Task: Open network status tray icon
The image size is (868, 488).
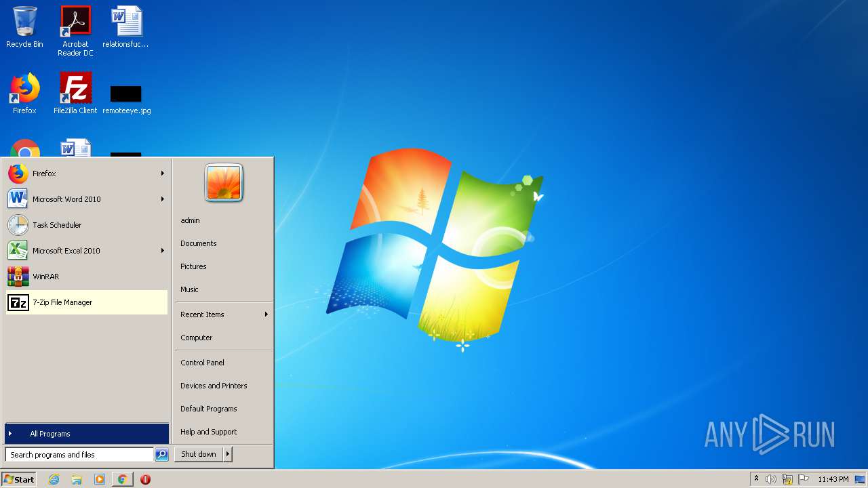Action: [x=787, y=479]
